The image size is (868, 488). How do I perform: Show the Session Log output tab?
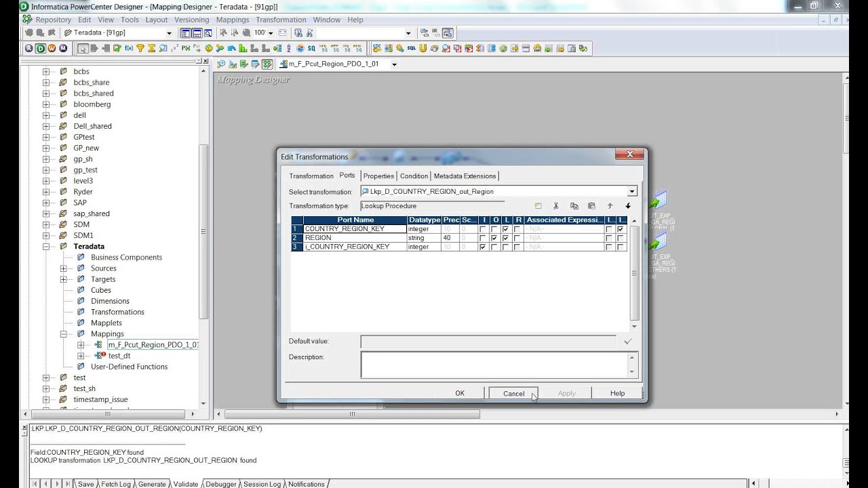(262, 484)
